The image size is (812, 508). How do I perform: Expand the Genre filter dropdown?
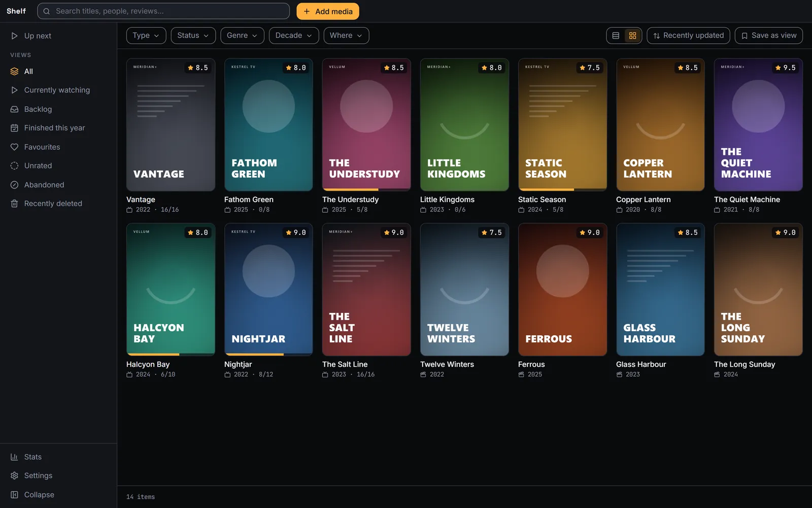point(243,36)
